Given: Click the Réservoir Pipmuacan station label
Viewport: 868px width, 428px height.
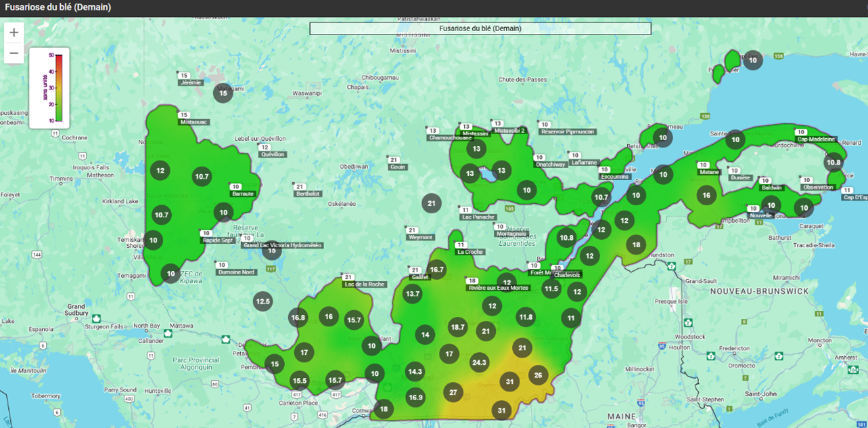Looking at the screenshot, I should coord(568,131).
